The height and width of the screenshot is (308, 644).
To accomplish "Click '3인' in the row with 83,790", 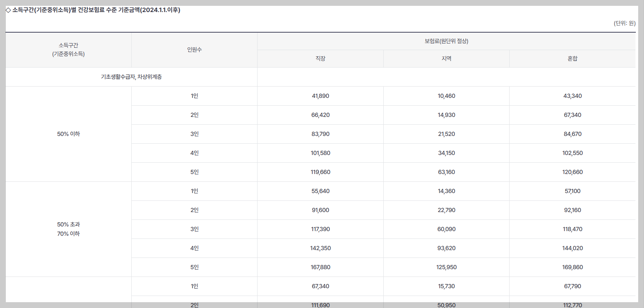I will pos(194,134).
